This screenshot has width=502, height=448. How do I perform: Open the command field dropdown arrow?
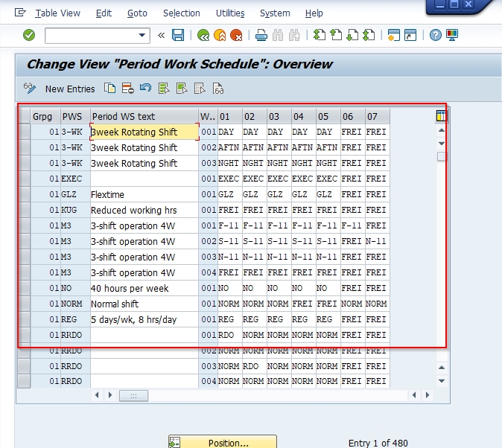click(143, 35)
